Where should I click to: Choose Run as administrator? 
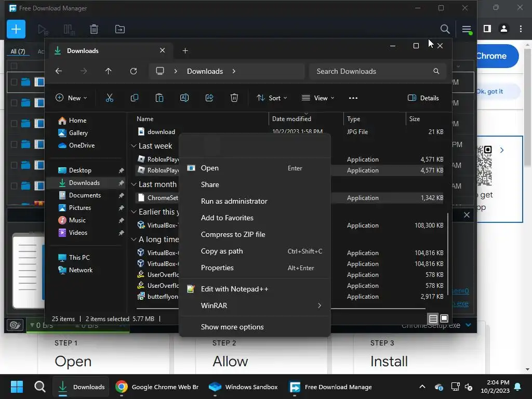tap(255, 201)
